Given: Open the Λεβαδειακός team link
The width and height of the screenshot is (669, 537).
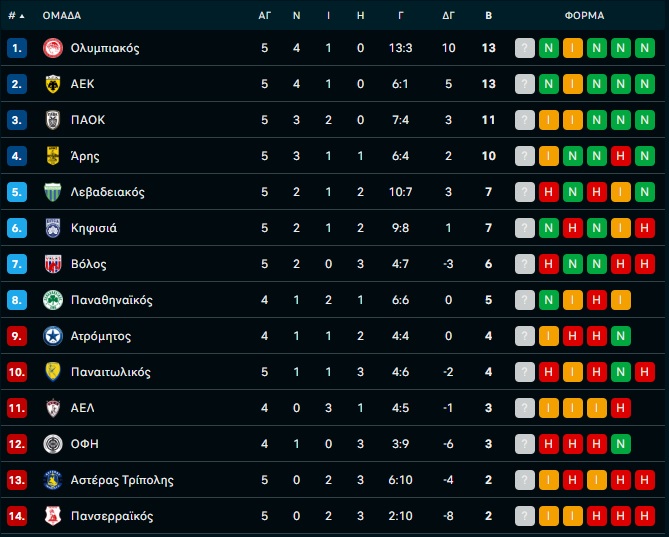Looking at the screenshot, I should coord(108,192).
